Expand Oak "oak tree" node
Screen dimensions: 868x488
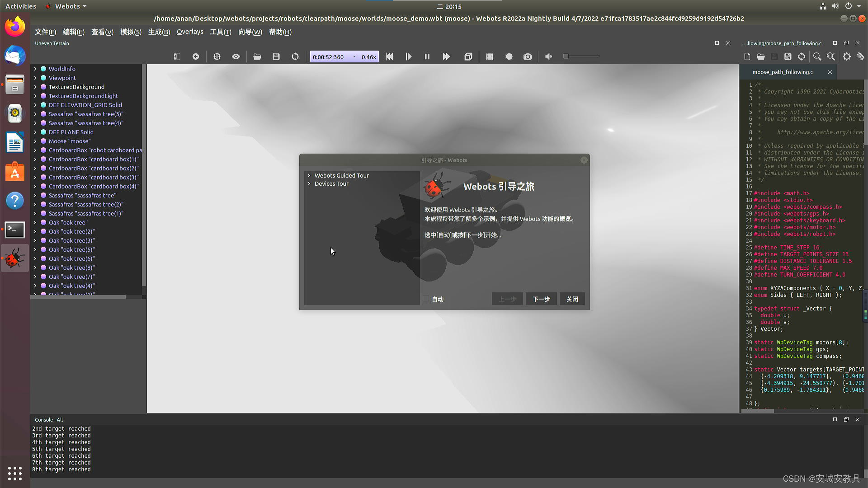coord(35,222)
